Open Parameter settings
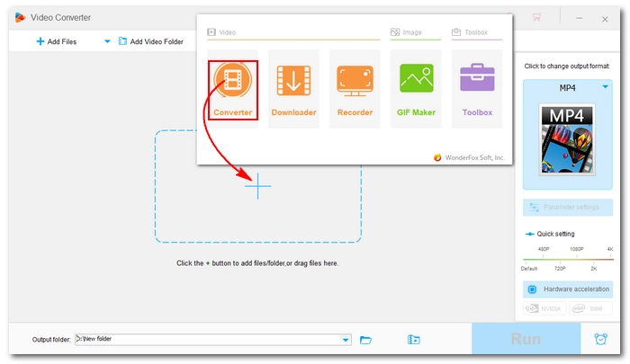This screenshot has width=630, height=364. coord(568,207)
